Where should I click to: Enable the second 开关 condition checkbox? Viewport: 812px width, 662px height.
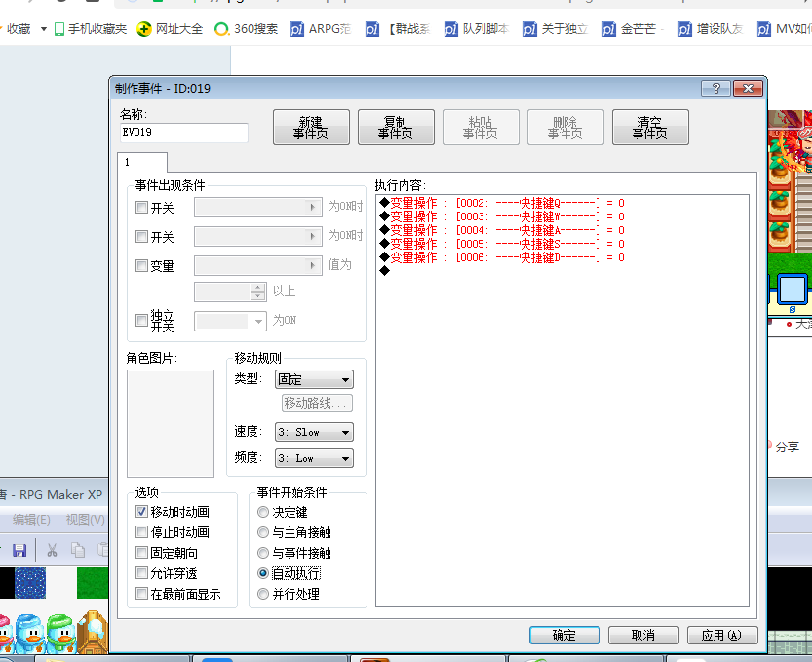tap(141, 237)
